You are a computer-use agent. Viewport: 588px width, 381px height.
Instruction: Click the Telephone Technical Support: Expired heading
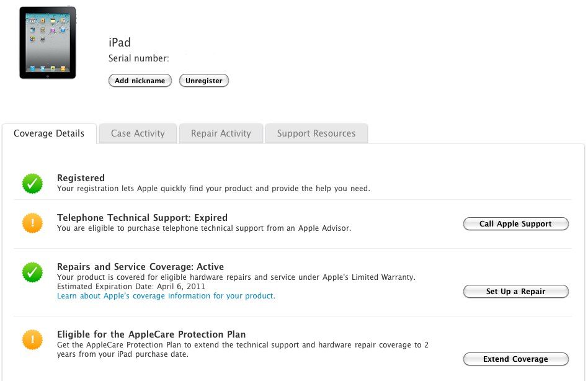[x=142, y=218]
